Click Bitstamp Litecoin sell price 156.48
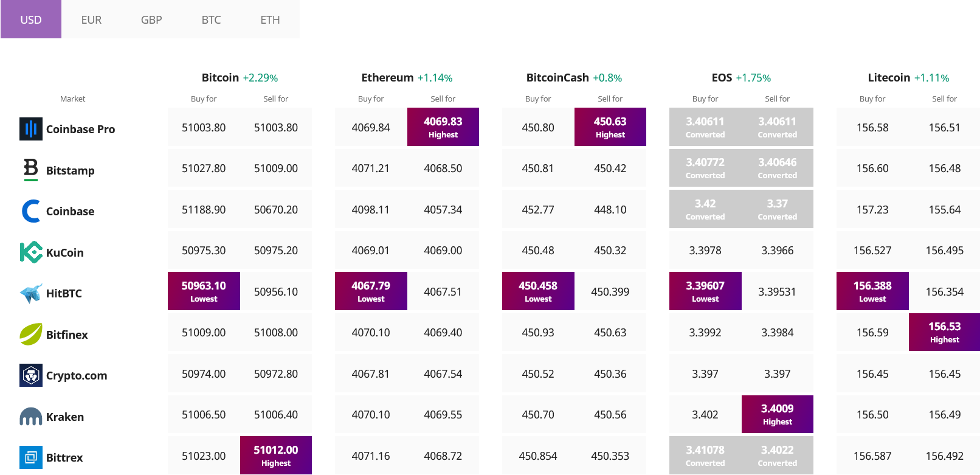This screenshot has height=475, width=980. point(945,168)
